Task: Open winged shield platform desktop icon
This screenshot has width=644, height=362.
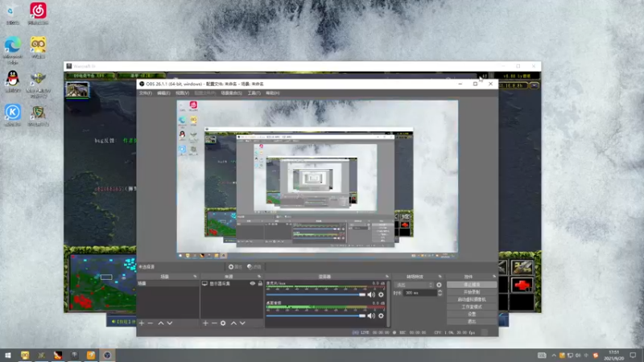Action: [38, 84]
